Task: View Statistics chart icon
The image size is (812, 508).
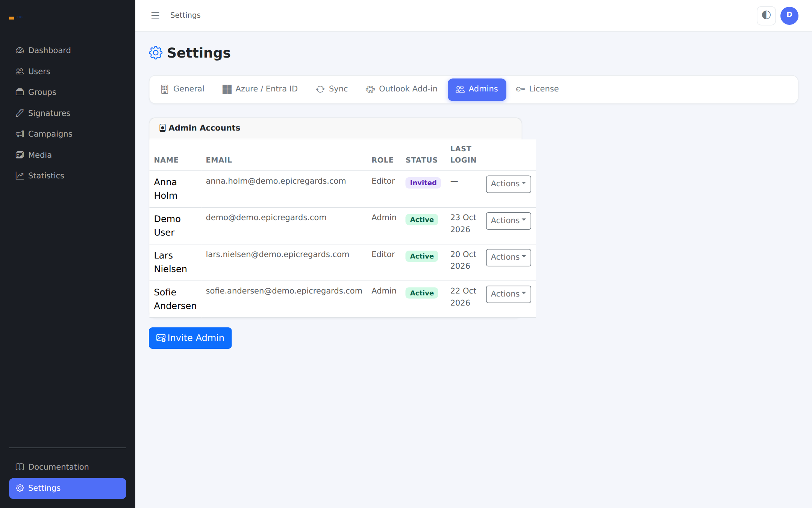Action: click(x=20, y=176)
